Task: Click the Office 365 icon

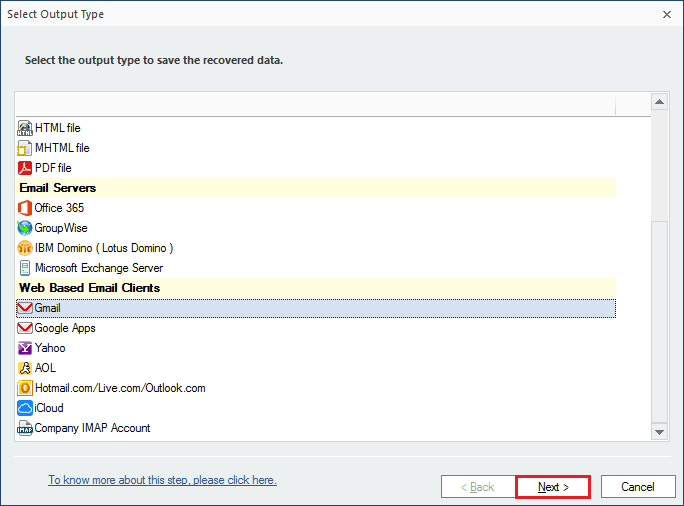Action: tap(25, 208)
